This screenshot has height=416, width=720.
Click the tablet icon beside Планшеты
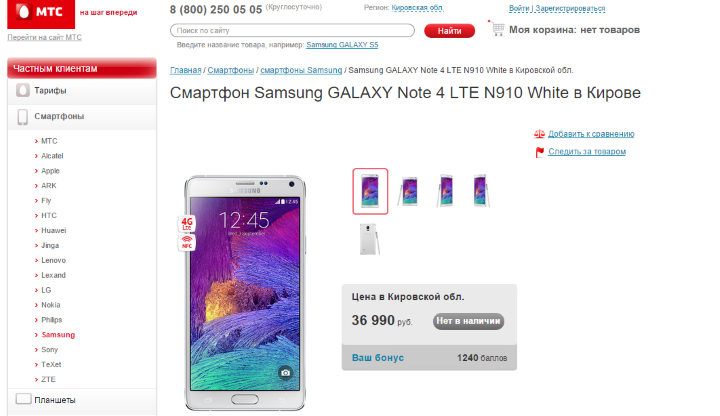point(23,399)
